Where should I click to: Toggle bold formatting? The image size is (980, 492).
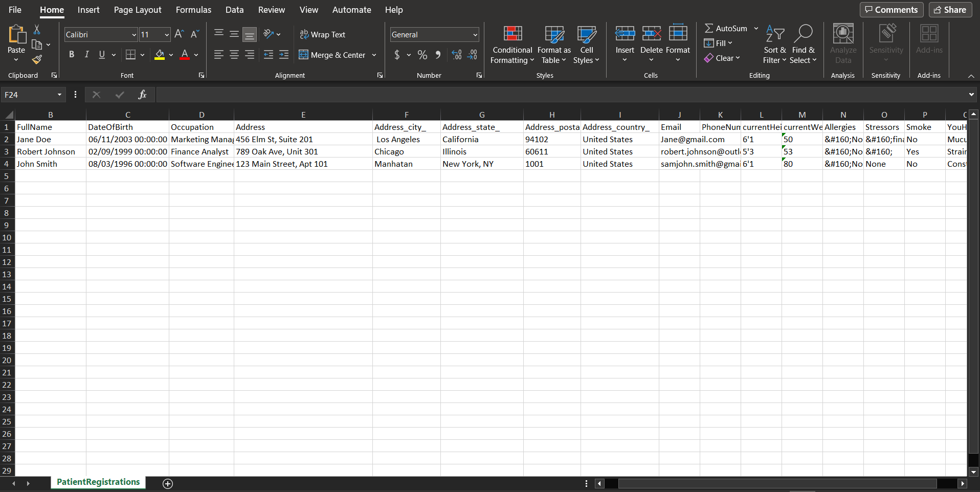click(71, 55)
